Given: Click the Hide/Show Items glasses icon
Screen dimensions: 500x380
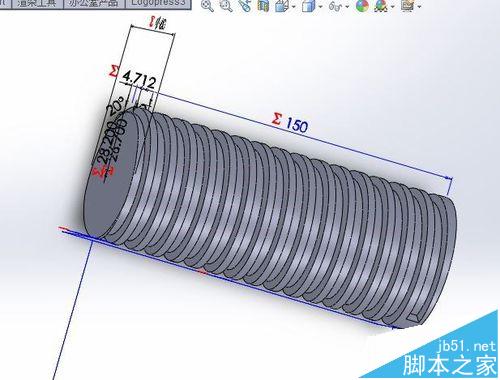Looking at the screenshot, I should 335,6.
